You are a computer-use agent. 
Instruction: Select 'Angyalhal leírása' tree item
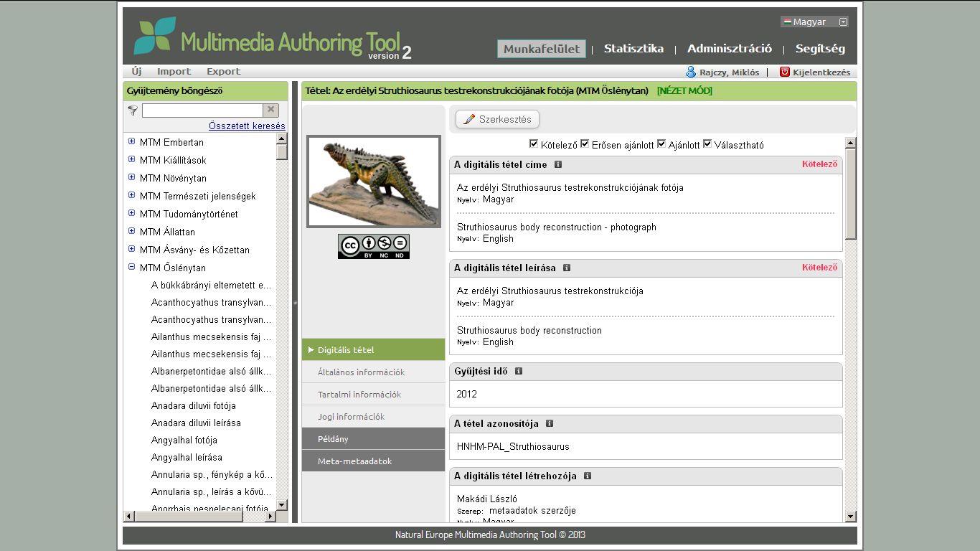pos(187,457)
